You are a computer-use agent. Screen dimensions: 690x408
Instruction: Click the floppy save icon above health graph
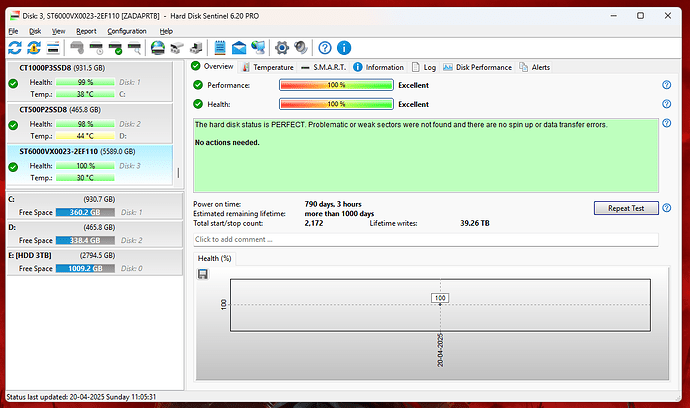point(203,274)
